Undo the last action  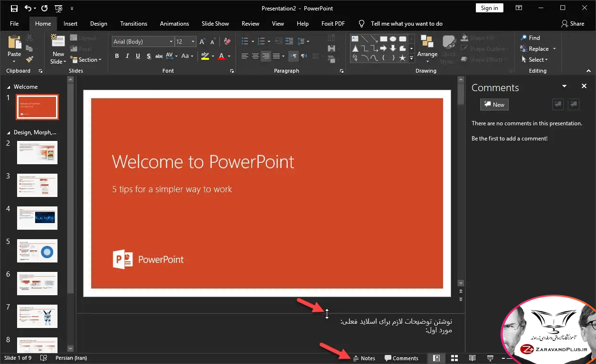point(28,8)
